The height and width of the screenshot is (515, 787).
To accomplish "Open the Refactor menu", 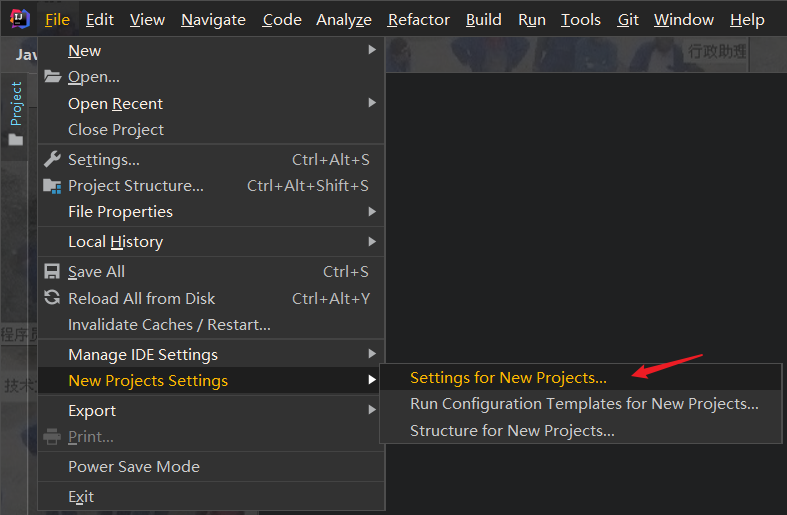I will click(x=419, y=20).
